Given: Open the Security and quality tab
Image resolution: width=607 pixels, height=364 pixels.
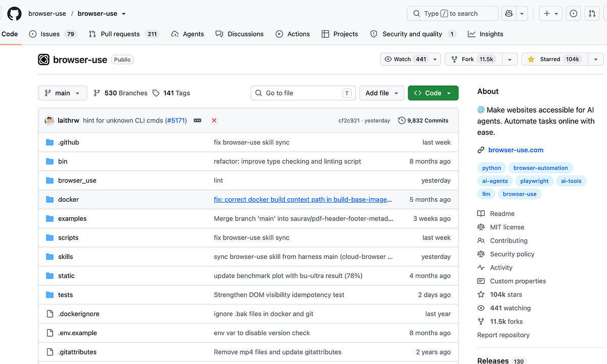Looking at the screenshot, I should coord(413,34).
